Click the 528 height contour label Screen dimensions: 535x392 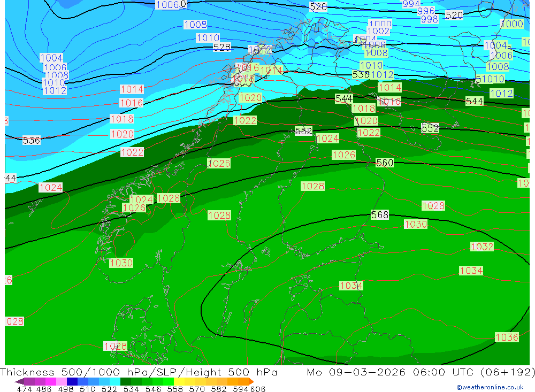222,47
